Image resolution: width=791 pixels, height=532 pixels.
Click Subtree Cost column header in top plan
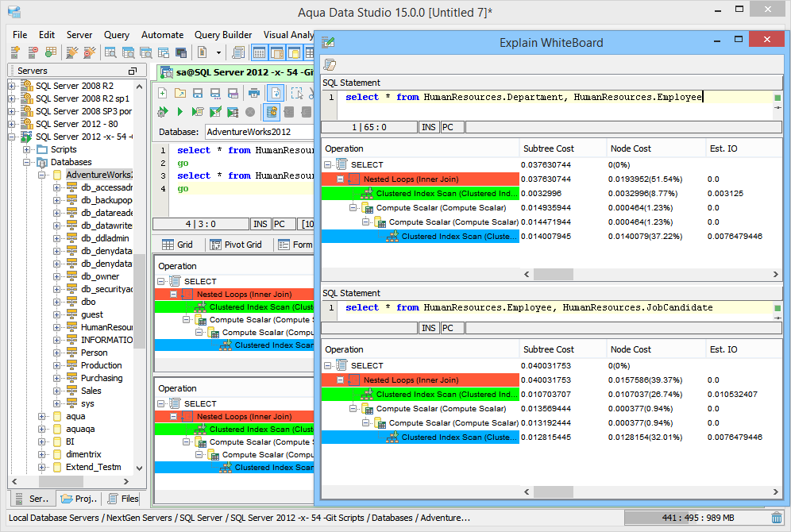pos(563,148)
